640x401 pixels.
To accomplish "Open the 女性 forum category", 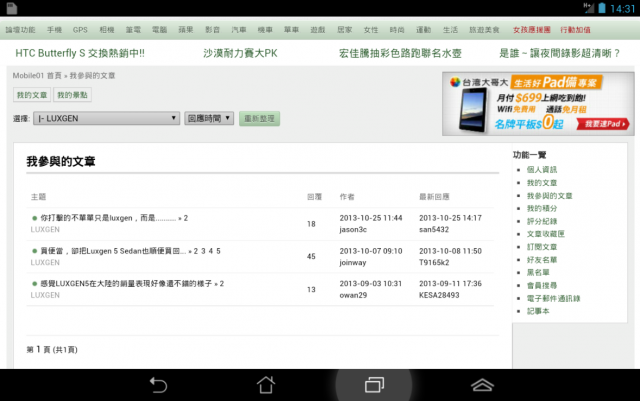I will [371, 30].
